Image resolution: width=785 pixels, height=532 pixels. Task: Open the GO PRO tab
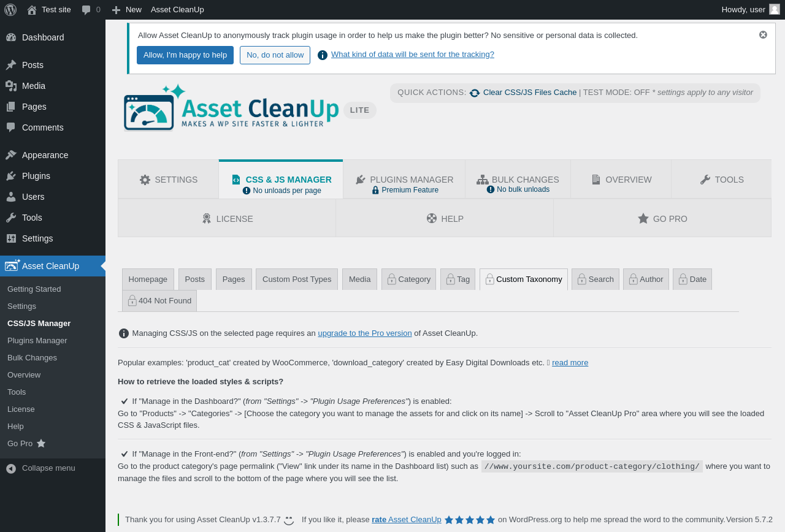click(662, 218)
